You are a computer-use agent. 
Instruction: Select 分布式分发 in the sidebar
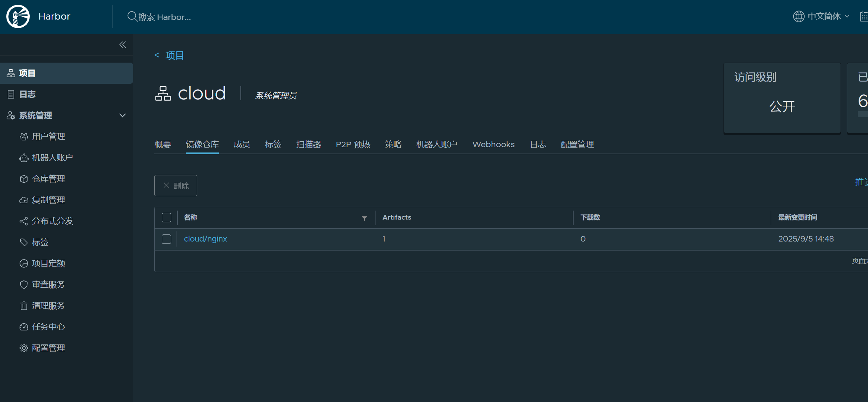pos(52,221)
